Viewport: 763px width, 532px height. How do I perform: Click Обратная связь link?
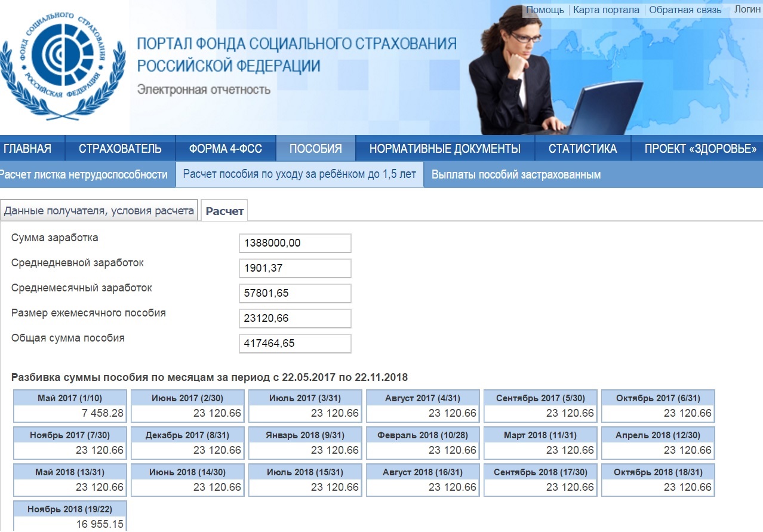[x=685, y=10]
